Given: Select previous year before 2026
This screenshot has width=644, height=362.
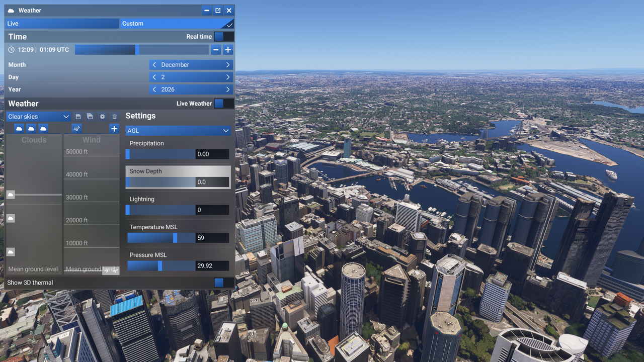Looking at the screenshot, I should point(154,89).
